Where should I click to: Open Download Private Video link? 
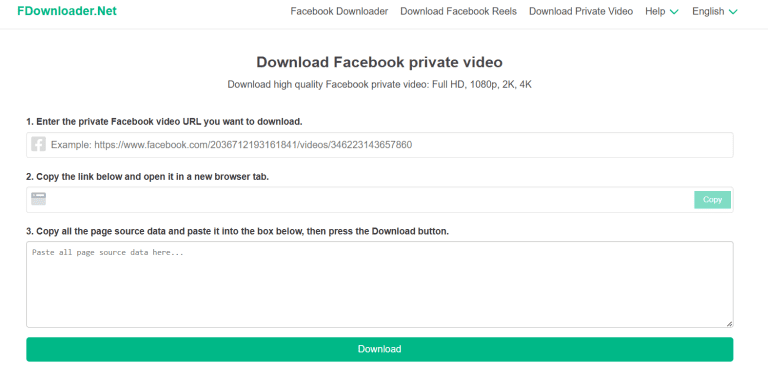tap(581, 11)
